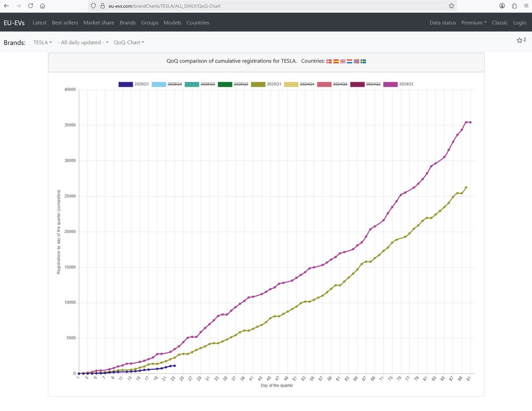
Task: Click the shield tracking protection icon
Action: click(x=93, y=6)
